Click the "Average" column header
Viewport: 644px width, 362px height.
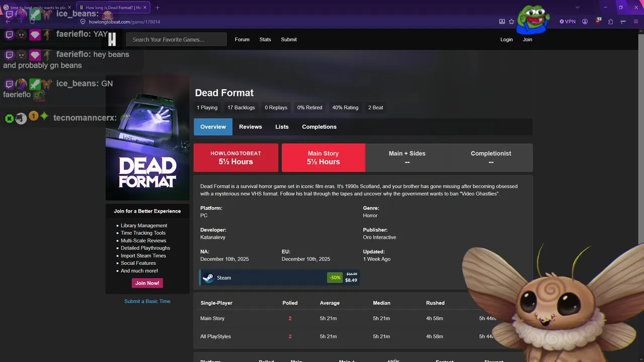[330, 303]
